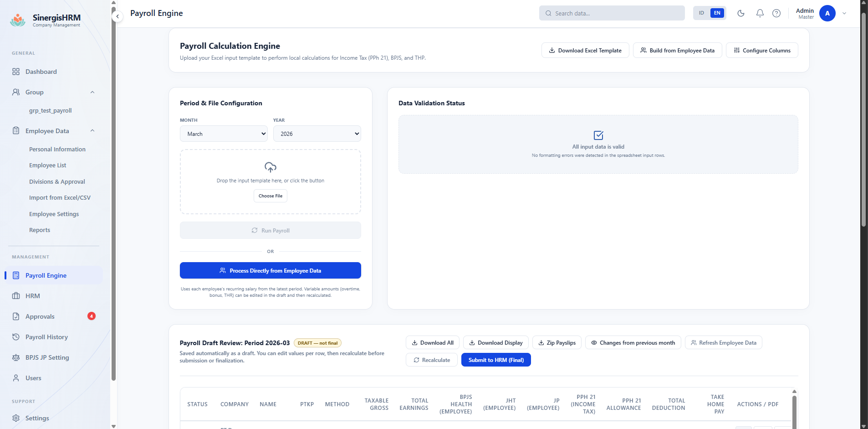This screenshot has height=429, width=868.
Task: Open Personal Information submenu
Action: tap(57, 149)
